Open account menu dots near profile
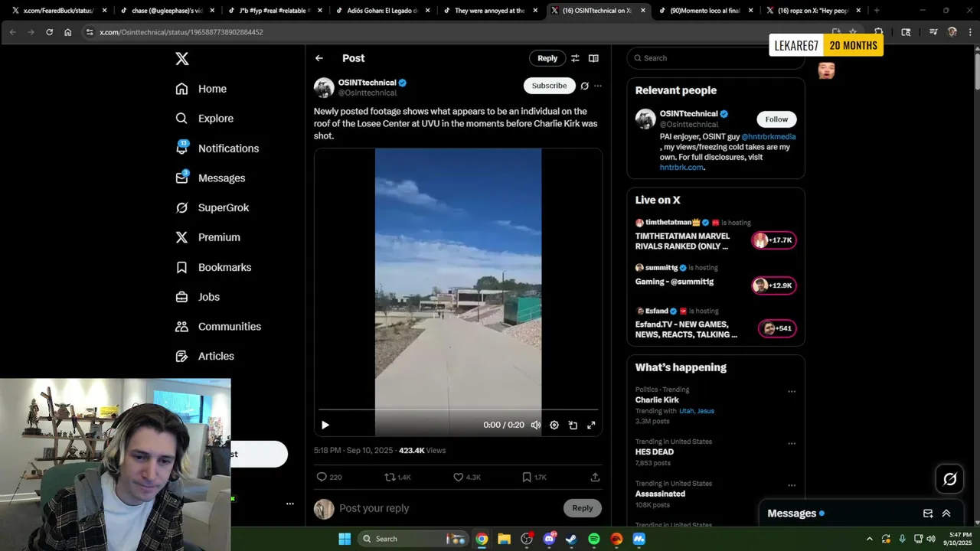This screenshot has width=980, height=551. (290, 504)
